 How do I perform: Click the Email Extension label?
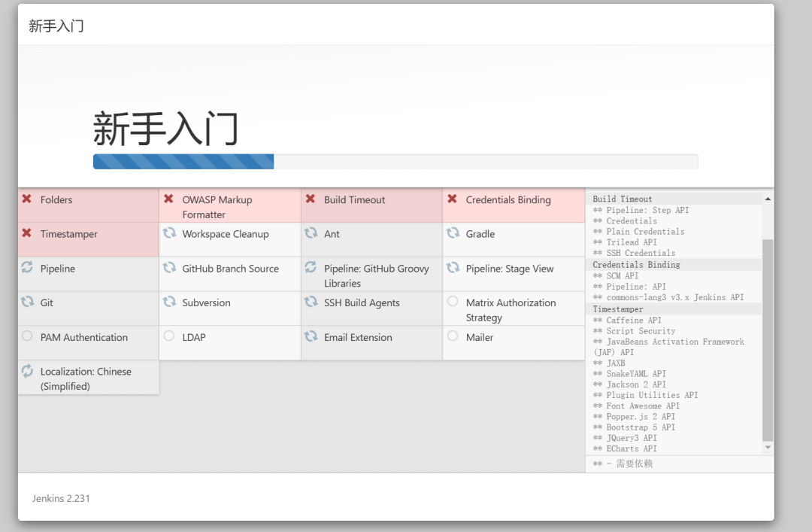pyautogui.click(x=358, y=338)
